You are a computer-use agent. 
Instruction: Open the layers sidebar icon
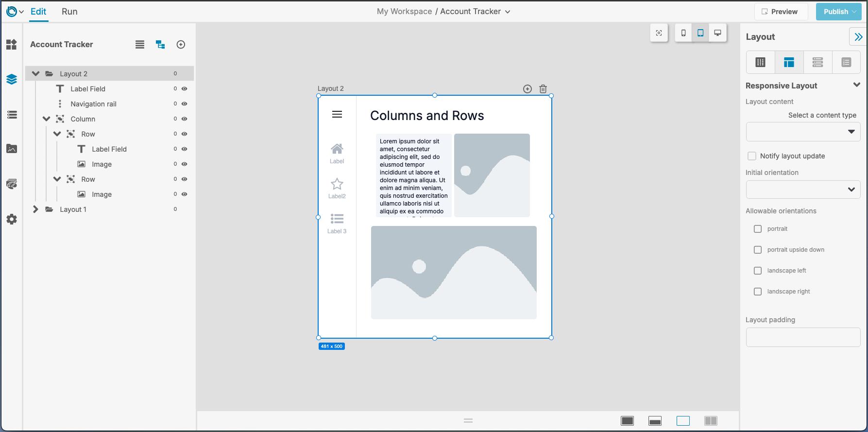(x=12, y=79)
